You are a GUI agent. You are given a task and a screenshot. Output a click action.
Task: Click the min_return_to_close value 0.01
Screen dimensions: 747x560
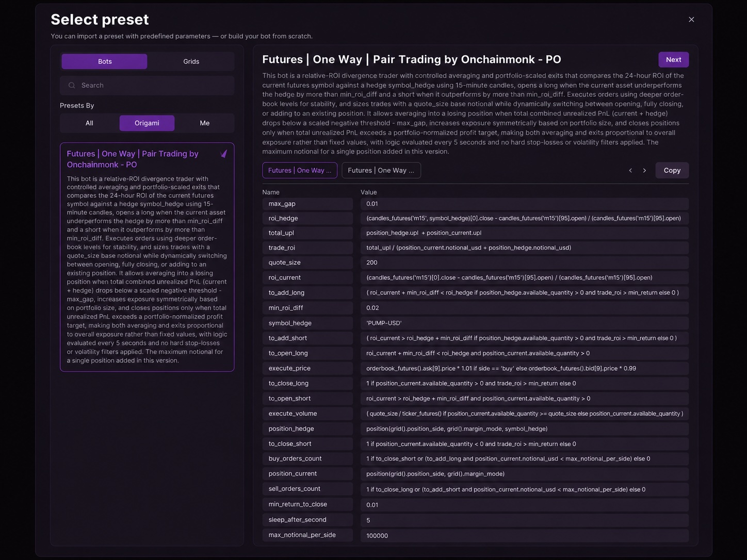[525, 505]
